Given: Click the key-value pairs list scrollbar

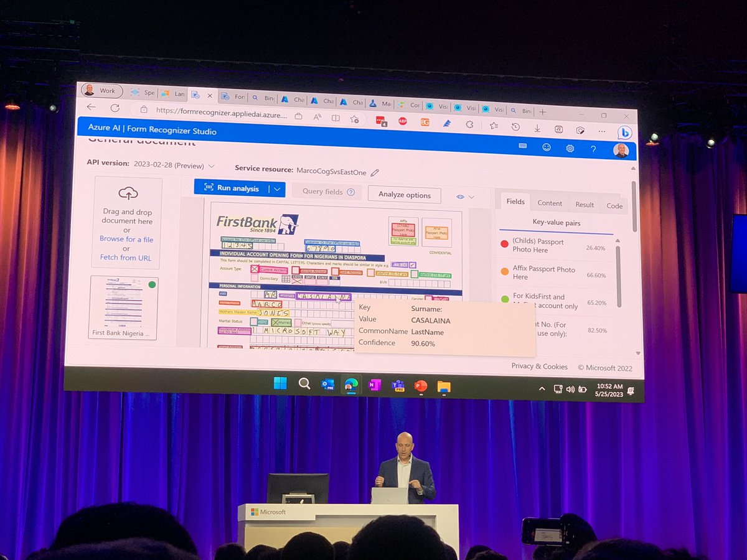Looking at the screenshot, I should (x=618, y=276).
